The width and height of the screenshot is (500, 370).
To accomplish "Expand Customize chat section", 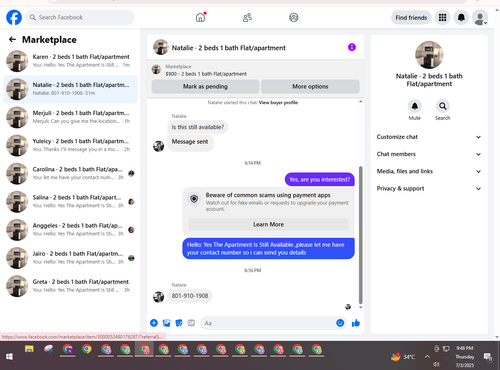I will (429, 137).
